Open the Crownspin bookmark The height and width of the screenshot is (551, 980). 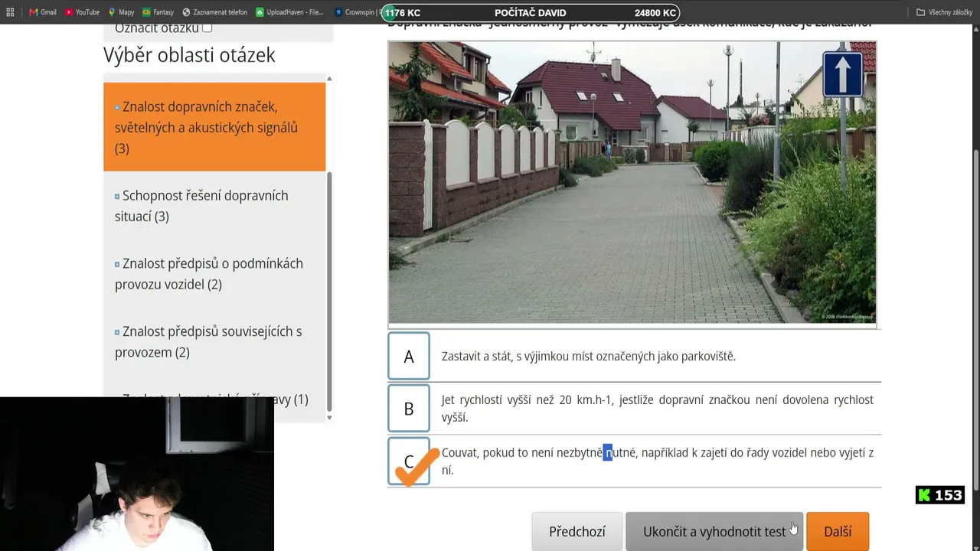(357, 12)
